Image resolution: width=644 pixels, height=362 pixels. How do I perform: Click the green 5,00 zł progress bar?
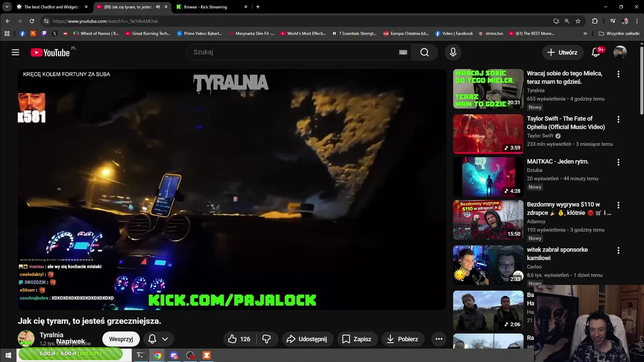coord(70,354)
